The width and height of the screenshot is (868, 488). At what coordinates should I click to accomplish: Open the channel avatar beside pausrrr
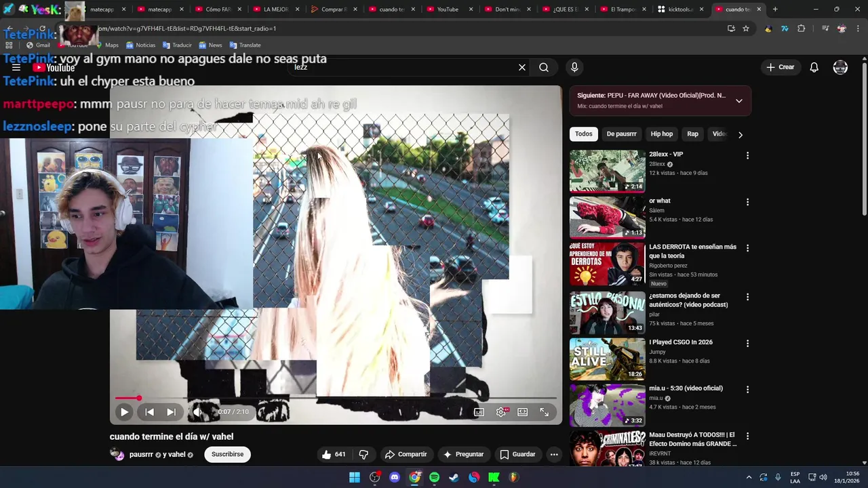117,454
